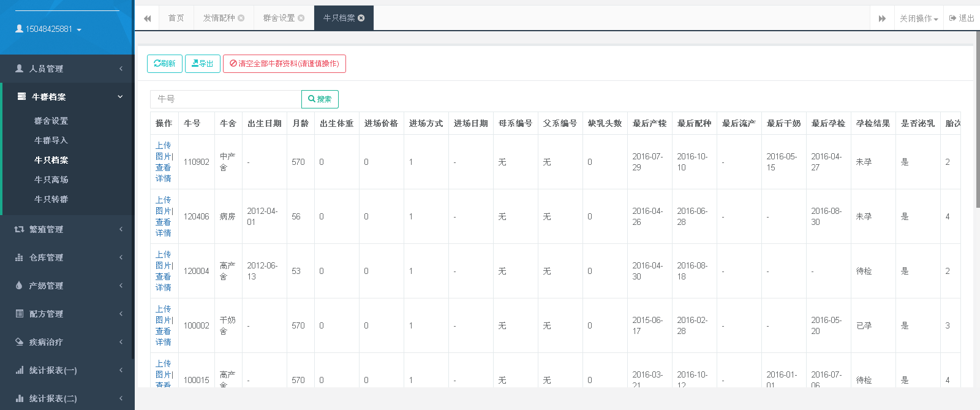Screen dimensions: 980x410
Task: Expand the 配方管理 menu chevron
Action: [x=121, y=314]
